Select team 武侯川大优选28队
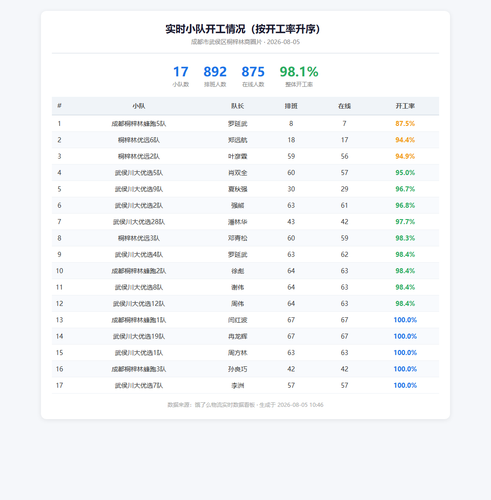The image size is (491, 500). pyautogui.click(x=139, y=222)
